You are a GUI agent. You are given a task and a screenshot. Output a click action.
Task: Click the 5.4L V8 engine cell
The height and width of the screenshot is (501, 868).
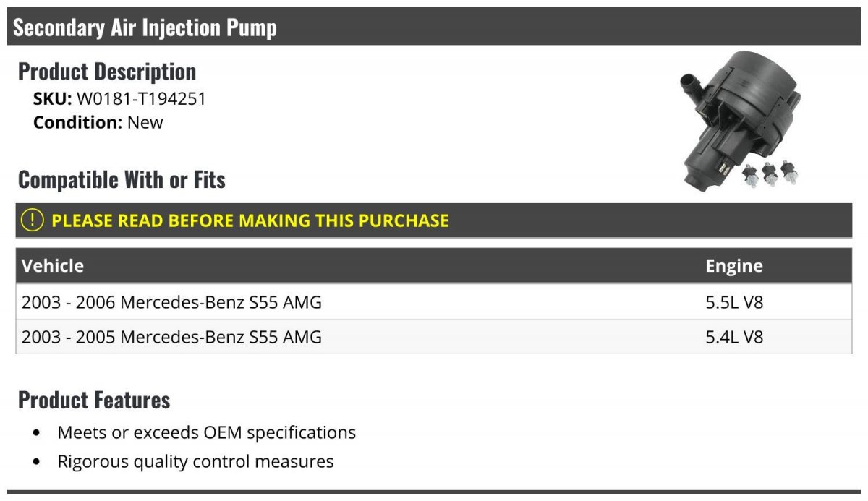733,337
